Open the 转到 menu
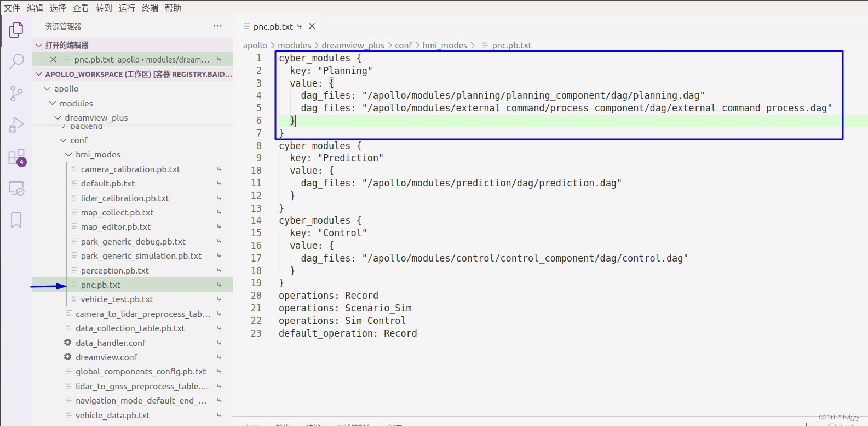The width and height of the screenshot is (868, 426). point(104,8)
